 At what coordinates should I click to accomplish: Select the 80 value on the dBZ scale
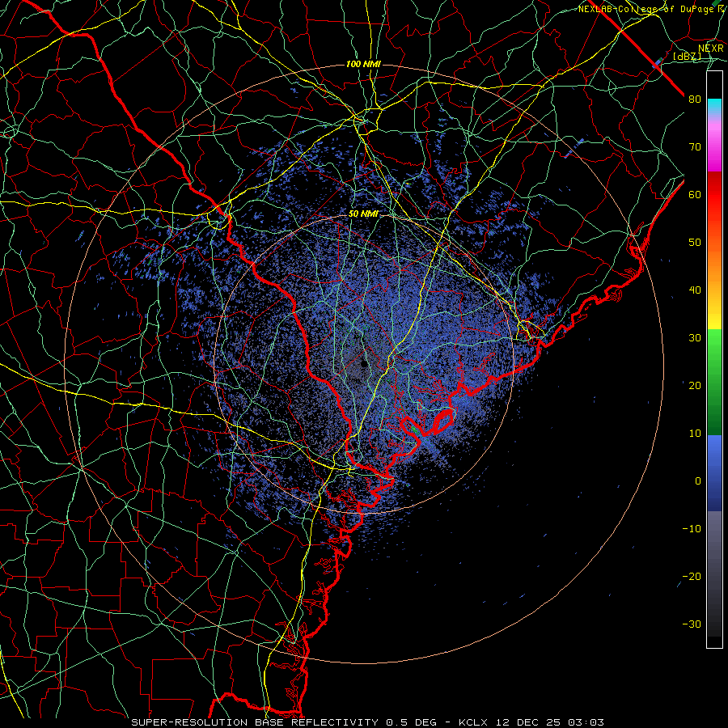click(x=695, y=99)
